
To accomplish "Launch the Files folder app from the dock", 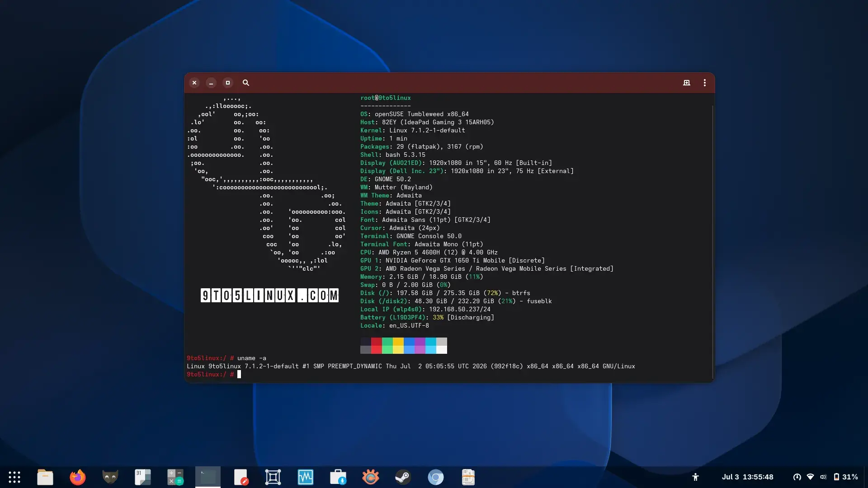I will click(45, 477).
